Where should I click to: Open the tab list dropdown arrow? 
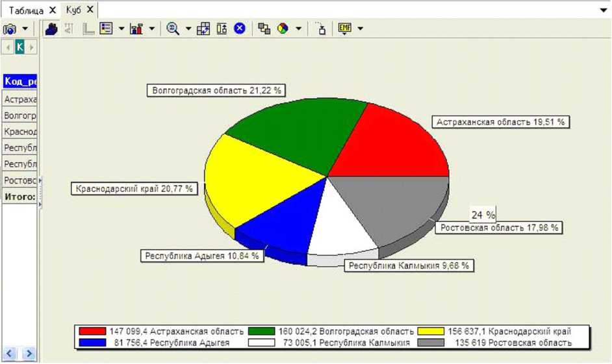604,10
